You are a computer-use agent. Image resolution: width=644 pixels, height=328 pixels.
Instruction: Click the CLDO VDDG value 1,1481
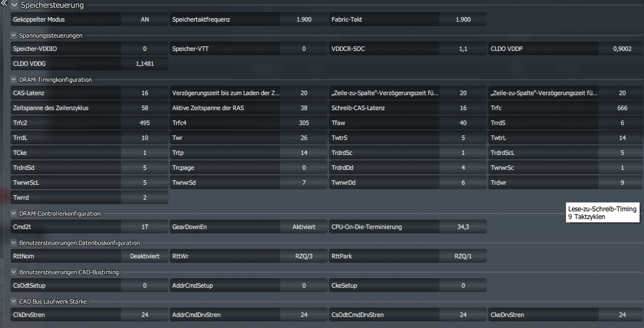click(145, 64)
